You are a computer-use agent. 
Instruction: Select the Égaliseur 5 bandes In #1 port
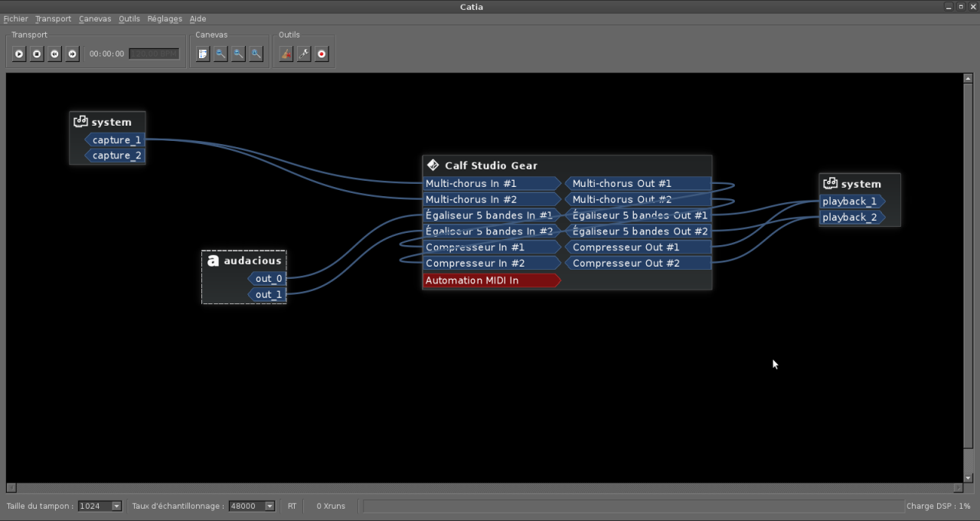click(492, 215)
